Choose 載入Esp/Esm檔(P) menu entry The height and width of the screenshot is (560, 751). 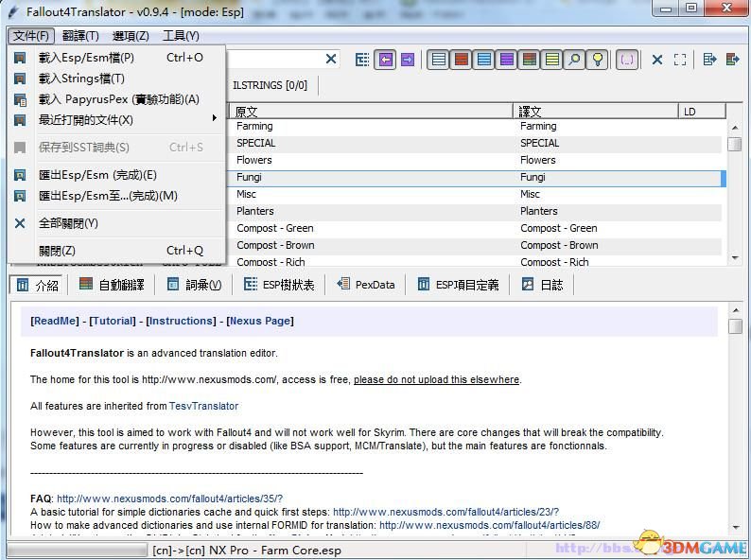pyautogui.click(x=117, y=58)
